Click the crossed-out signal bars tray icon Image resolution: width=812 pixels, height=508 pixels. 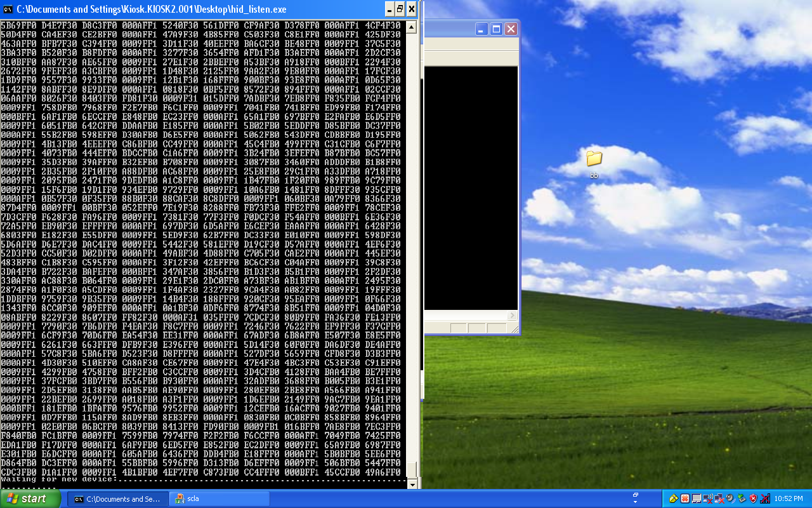765,498
